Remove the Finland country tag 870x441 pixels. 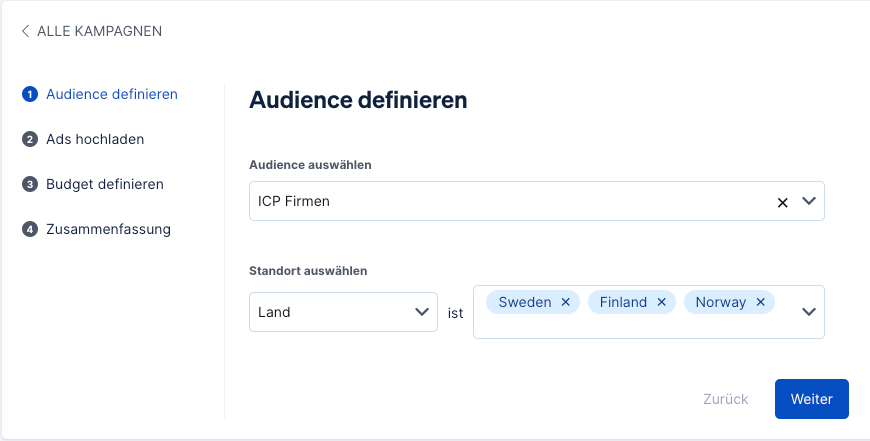tap(662, 302)
